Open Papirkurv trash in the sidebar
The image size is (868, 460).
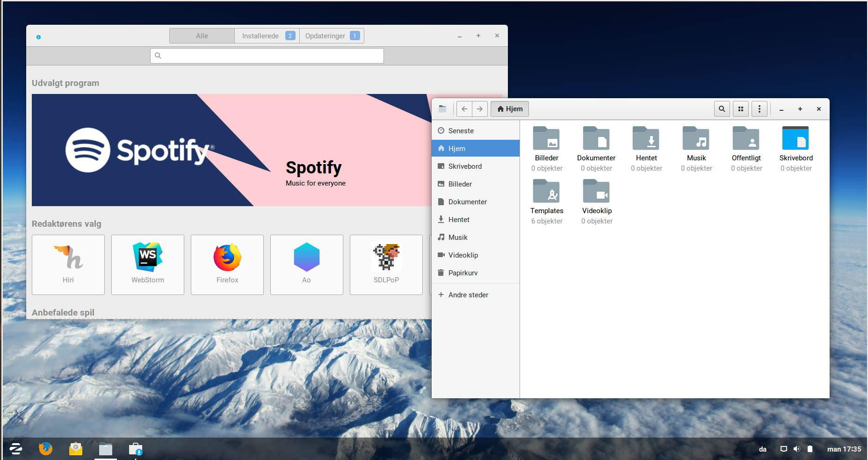click(476, 273)
